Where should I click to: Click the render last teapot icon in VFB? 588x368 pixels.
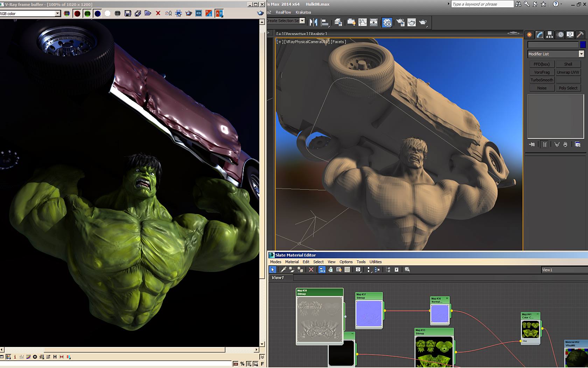click(189, 13)
